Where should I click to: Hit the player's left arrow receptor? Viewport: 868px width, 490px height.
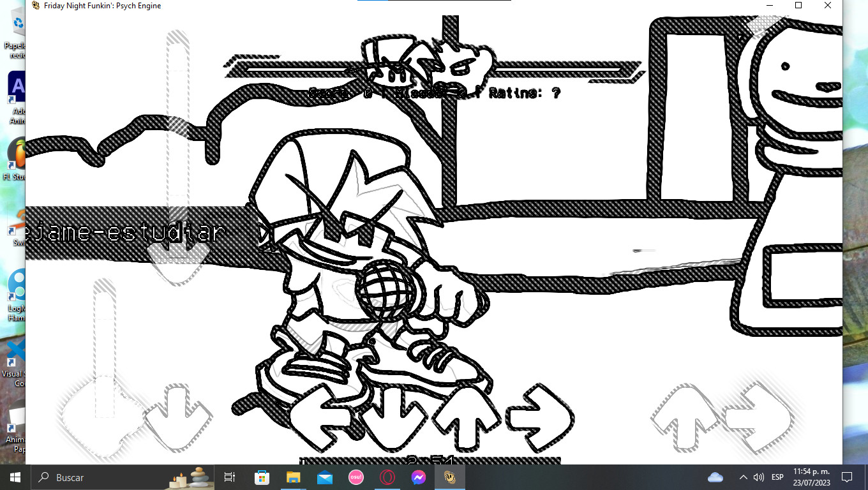pyautogui.click(x=321, y=418)
